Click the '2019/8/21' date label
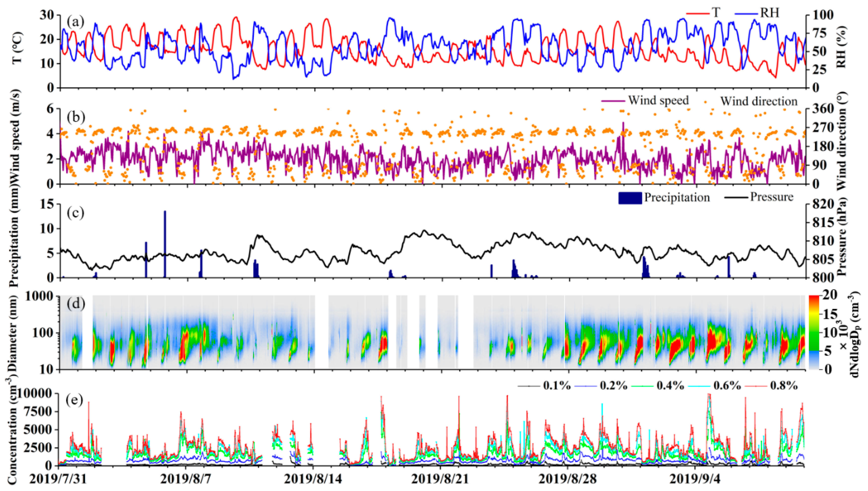 441,479
